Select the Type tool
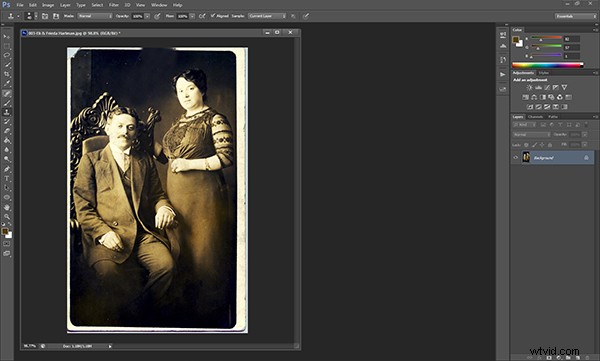The height and width of the screenshot is (361, 600). coord(7,179)
